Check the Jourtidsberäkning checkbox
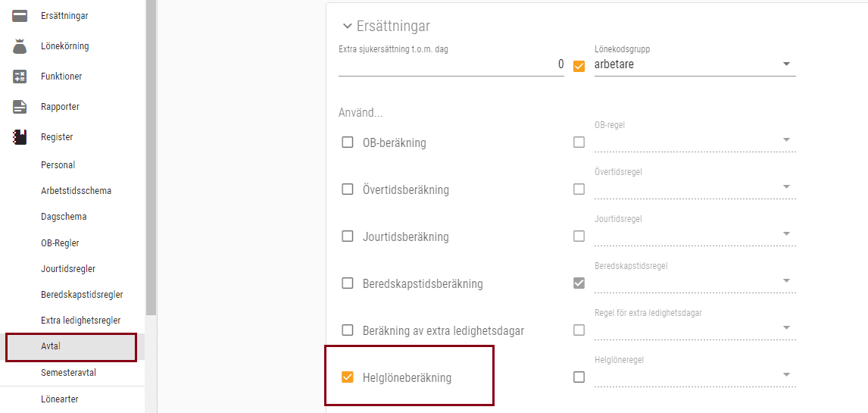The height and width of the screenshot is (413, 868). tap(348, 236)
